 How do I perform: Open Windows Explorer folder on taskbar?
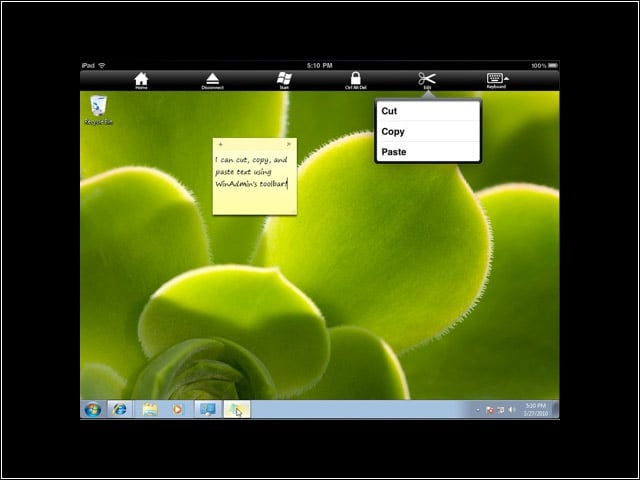coord(150,409)
